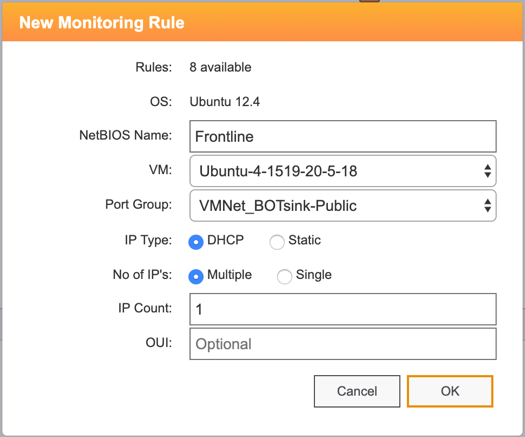Viewport: 525px width, 437px height.
Task: Click into the IP Count input field
Action: 343,309
